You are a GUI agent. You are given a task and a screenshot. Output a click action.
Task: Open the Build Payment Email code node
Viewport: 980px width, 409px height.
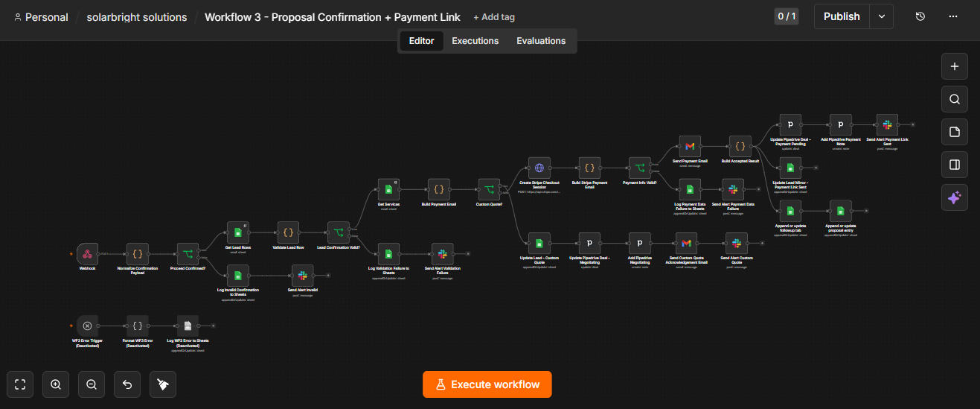439,189
